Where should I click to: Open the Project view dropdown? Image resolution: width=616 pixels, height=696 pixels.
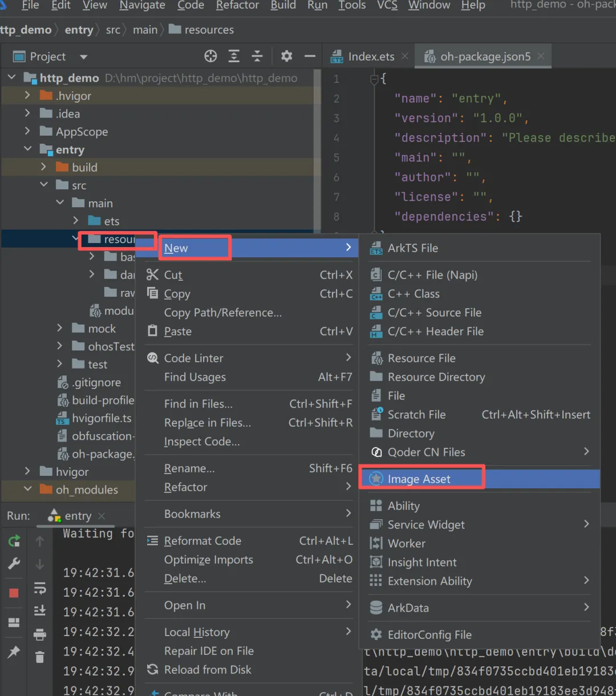click(x=84, y=56)
